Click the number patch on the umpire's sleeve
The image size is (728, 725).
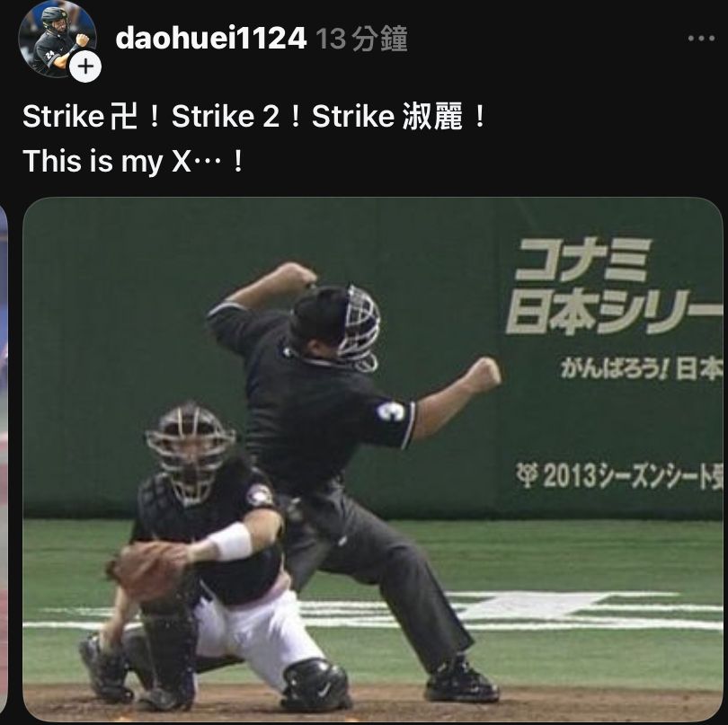click(x=391, y=411)
